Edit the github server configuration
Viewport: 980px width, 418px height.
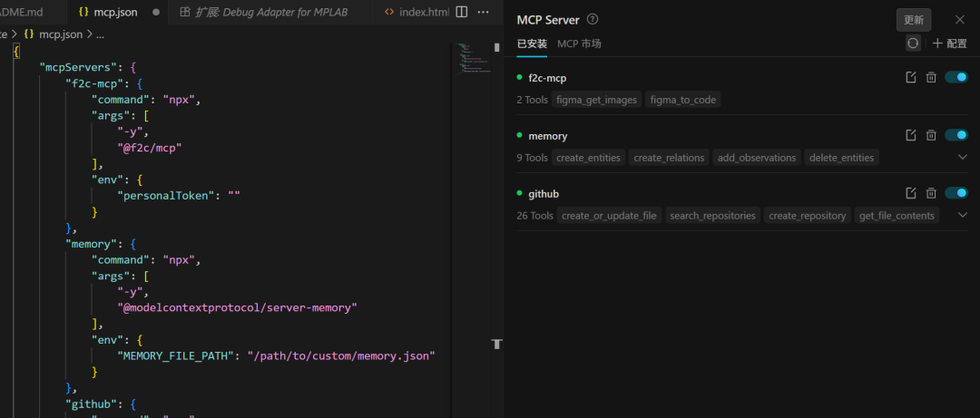pos(911,193)
